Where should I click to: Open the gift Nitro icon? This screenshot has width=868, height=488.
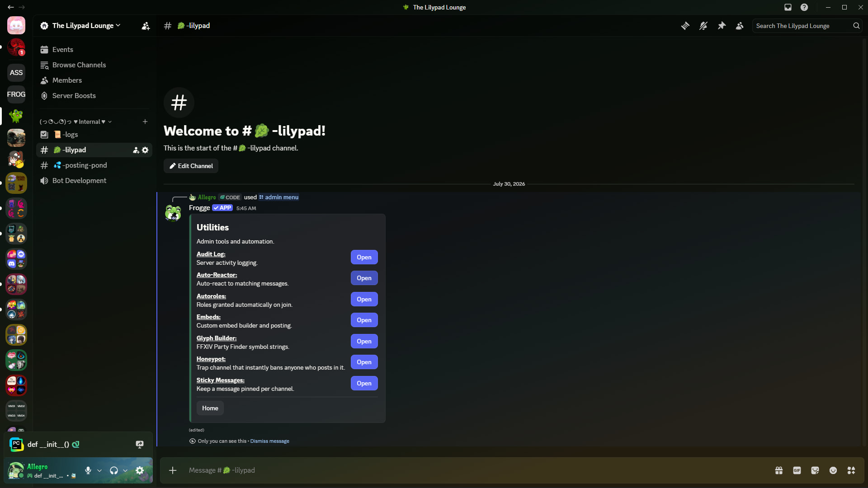[779, 470]
